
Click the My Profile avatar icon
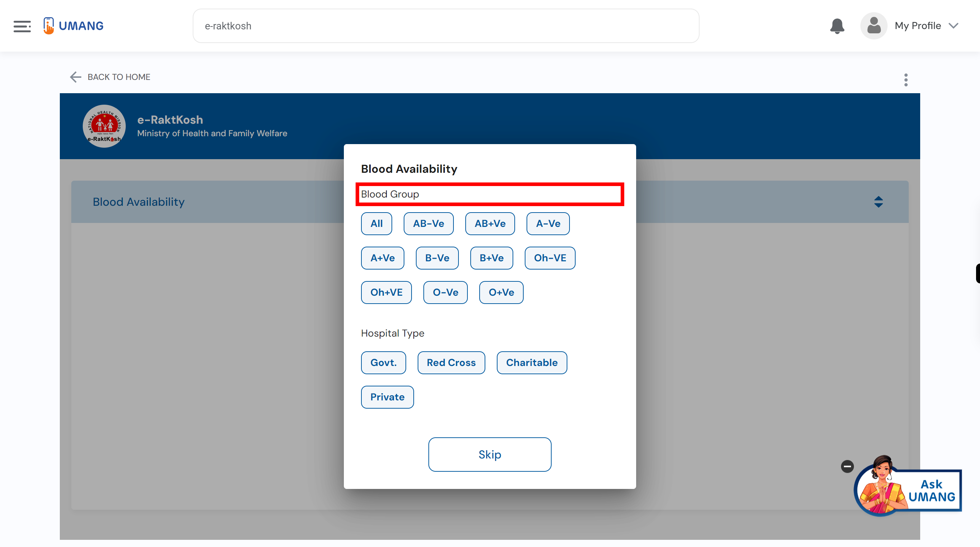coord(874,25)
